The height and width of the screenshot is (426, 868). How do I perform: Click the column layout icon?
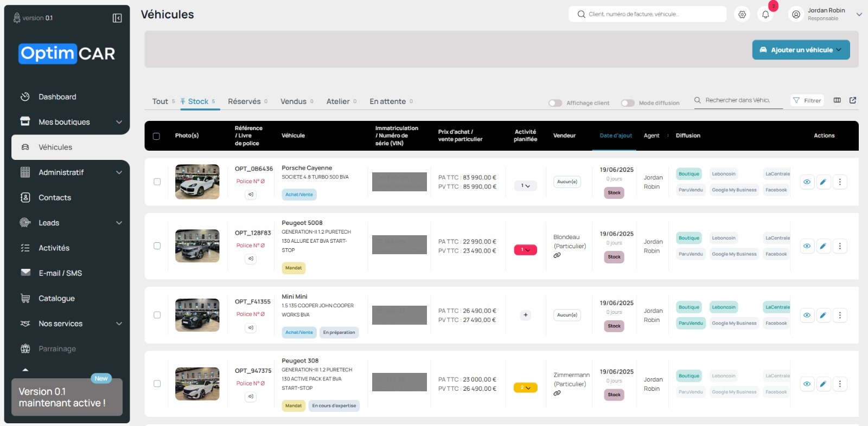pyautogui.click(x=837, y=100)
